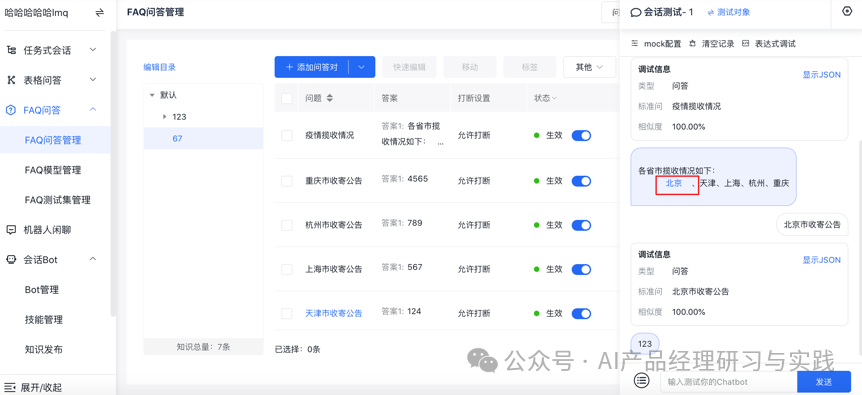Collapse the 默认 tree folder arrow
The height and width of the screenshot is (395, 862).
(x=152, y=95)
